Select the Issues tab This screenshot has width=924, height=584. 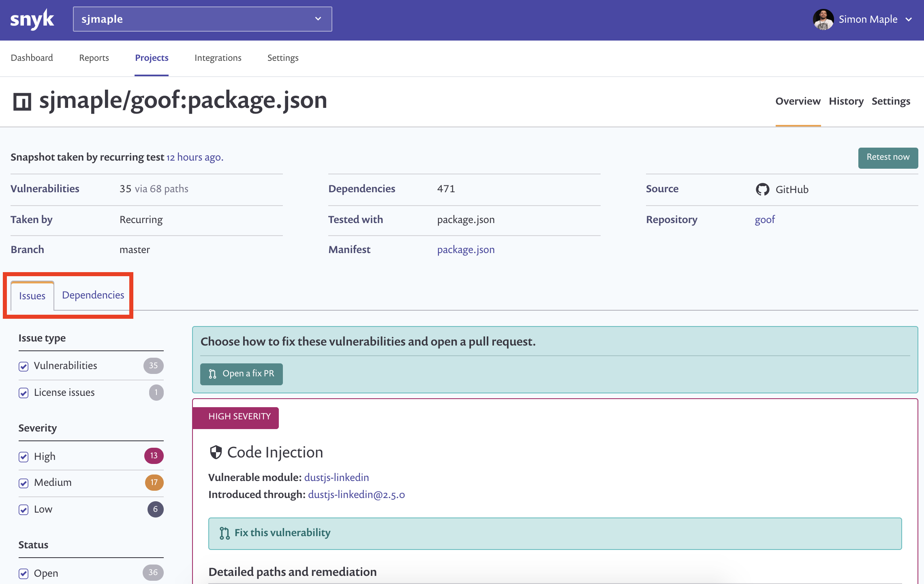click(32, 296)
